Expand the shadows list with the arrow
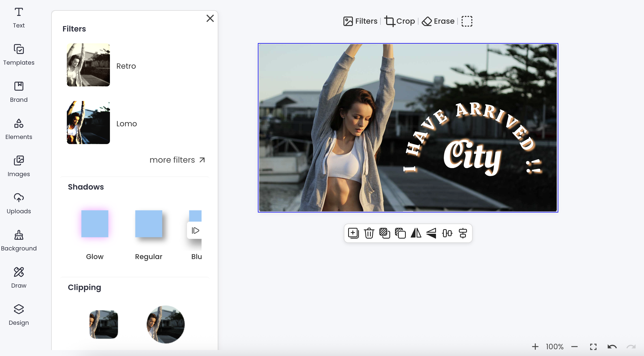Viewport: 644px width, 356px height. click(195, 231)
